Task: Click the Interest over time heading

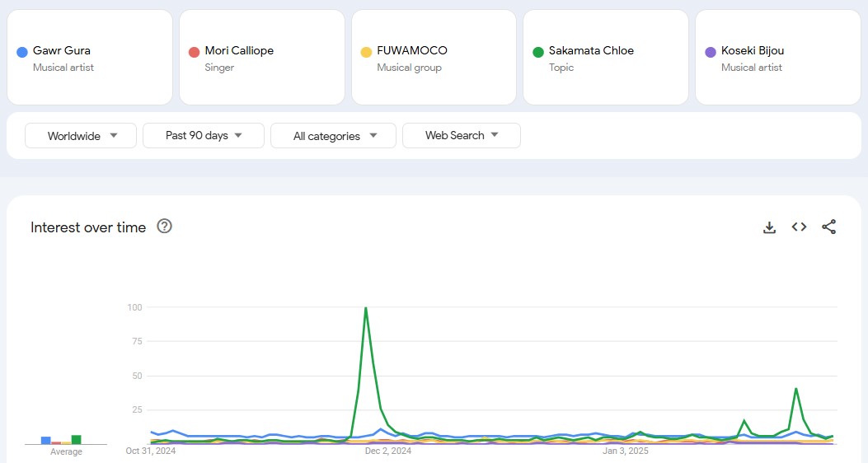Action: pos(88,227)
